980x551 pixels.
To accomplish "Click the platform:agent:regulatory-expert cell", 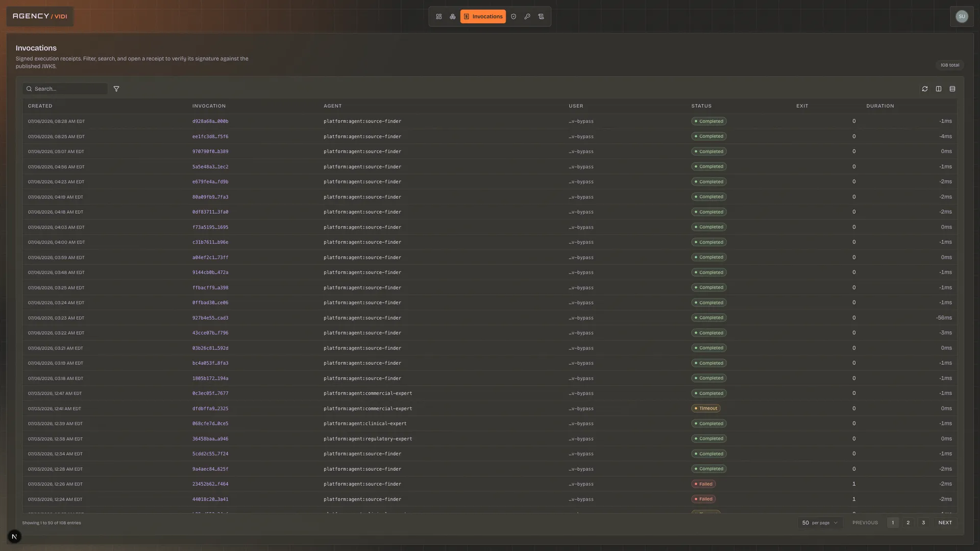I will tap(367, 439).
